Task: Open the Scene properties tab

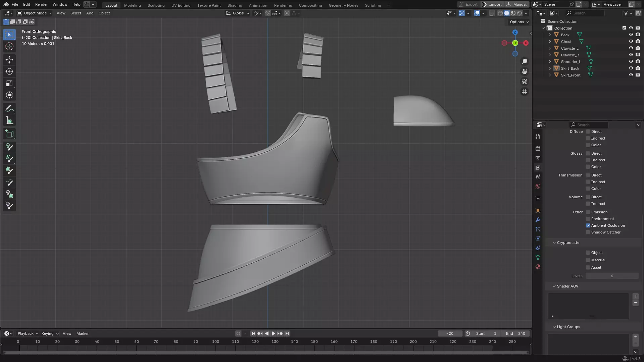Action: coord(538,176)
